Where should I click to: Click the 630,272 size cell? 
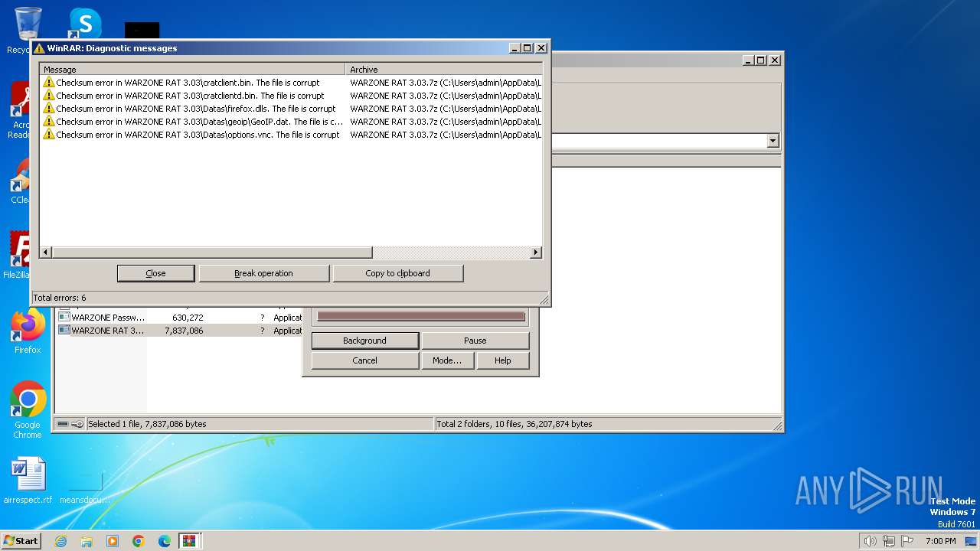coord(188,318)
